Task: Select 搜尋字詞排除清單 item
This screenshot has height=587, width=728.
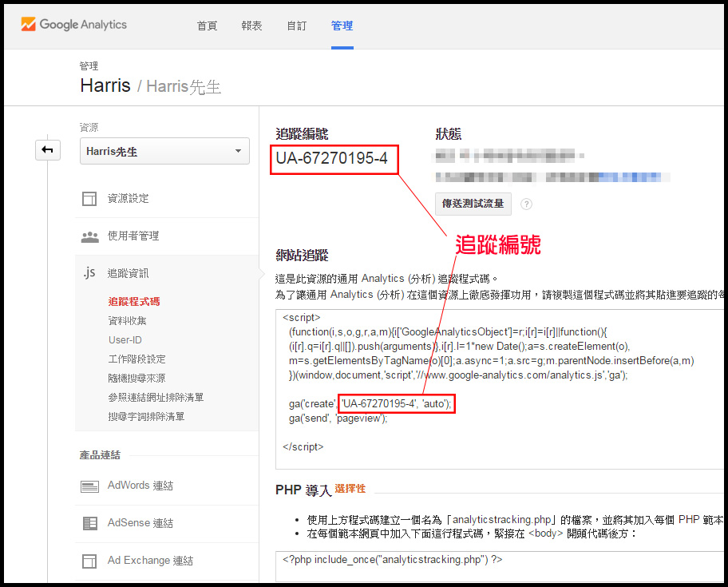Action: pos(146,417)
